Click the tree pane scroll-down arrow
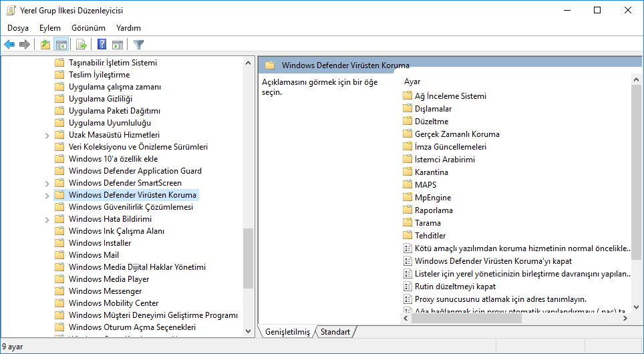This screenshot has height=354, width=644. point(248,331)
